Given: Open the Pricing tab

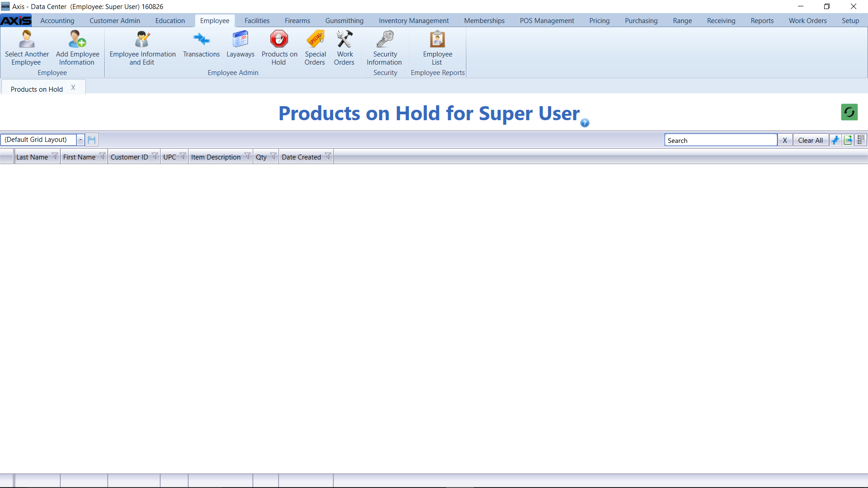Looking at the screenshot, I should [599, 21].
